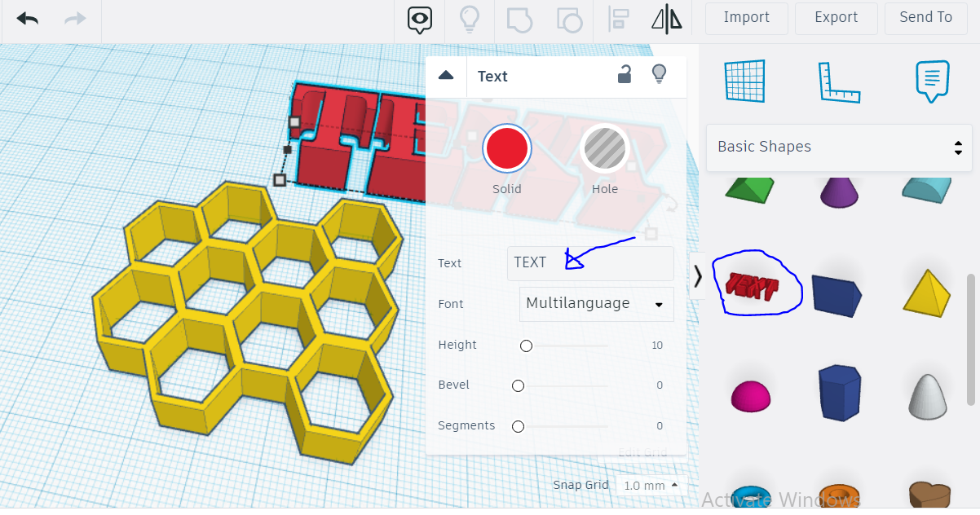Open the Snap Grid 1.0 mm dropdown

click(x=651, y=486)
